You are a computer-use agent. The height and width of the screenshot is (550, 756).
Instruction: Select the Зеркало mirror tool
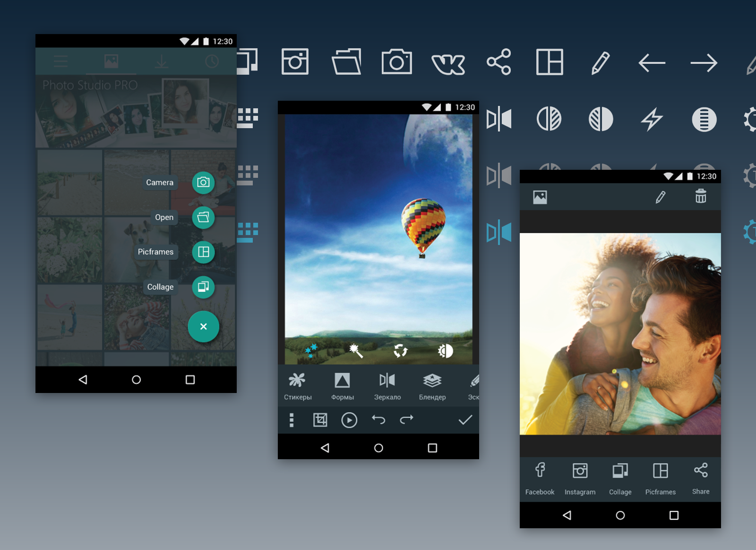pyautogui.click(x=387, y=386)
